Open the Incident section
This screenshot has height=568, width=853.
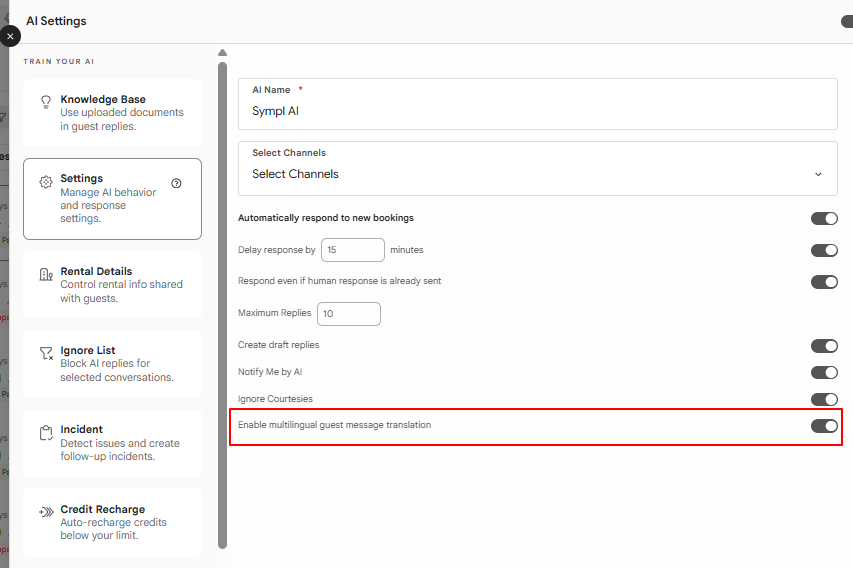click(113, 443)
